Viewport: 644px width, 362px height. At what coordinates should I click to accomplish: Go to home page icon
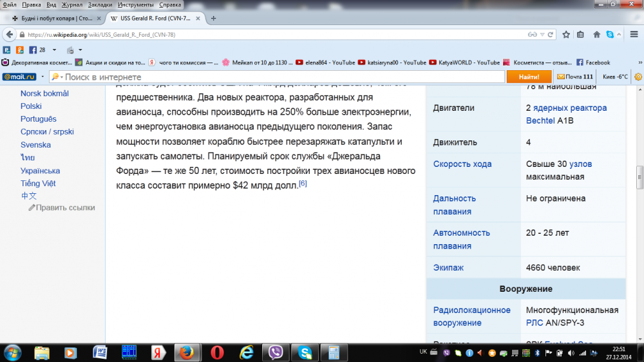point(596,35)
